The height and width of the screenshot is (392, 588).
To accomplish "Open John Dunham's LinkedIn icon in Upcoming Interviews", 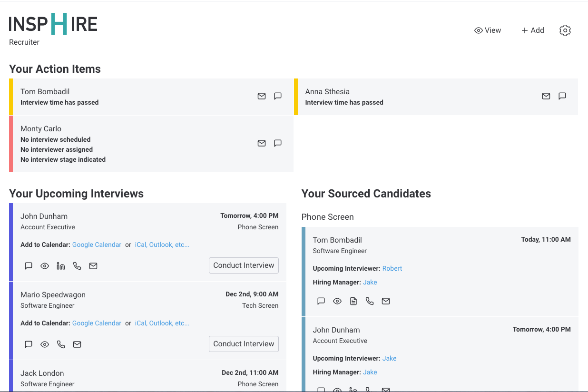I will pos(61,266).
